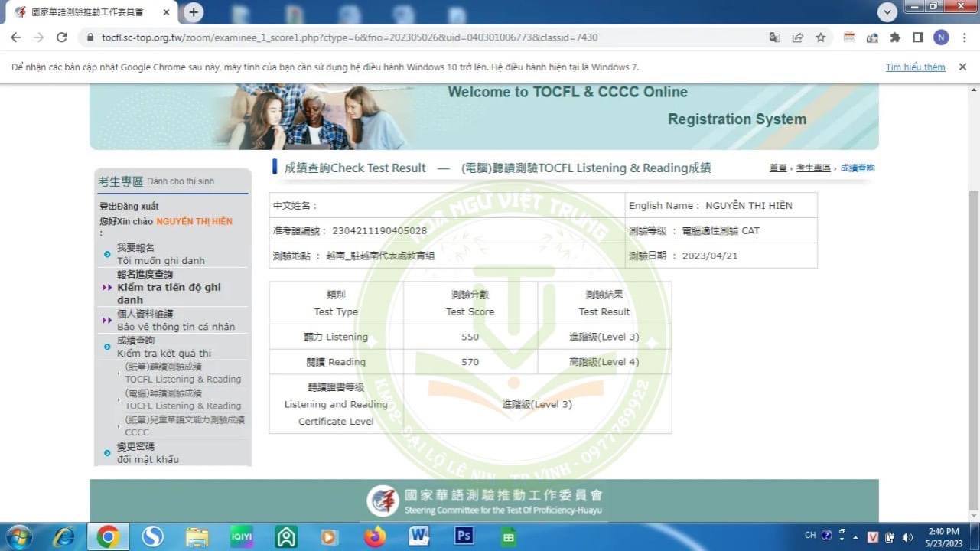Click the volume speaker tray icon

tap(907, 536)
